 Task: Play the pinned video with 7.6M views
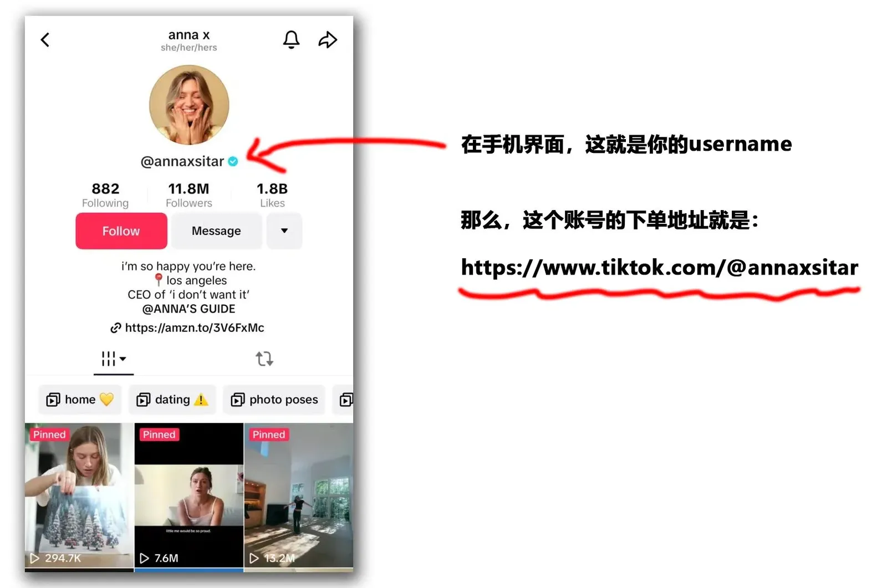(x=189, y=495)
